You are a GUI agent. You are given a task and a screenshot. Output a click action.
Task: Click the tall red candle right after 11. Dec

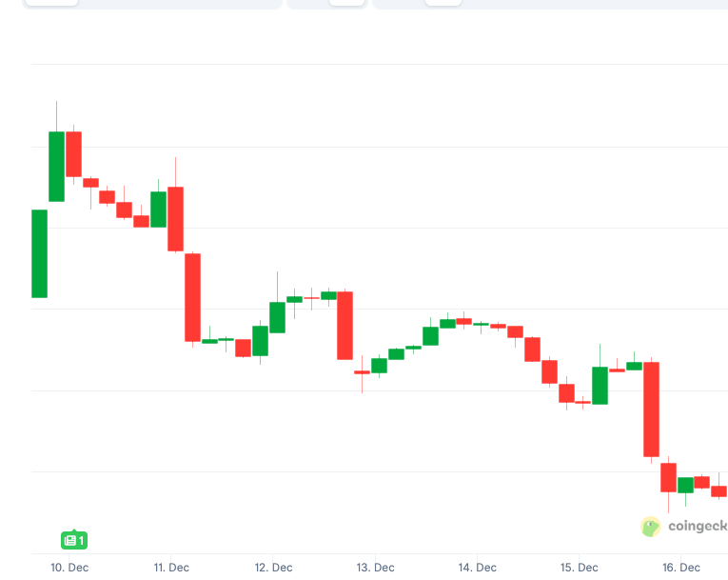click(192, 296)
